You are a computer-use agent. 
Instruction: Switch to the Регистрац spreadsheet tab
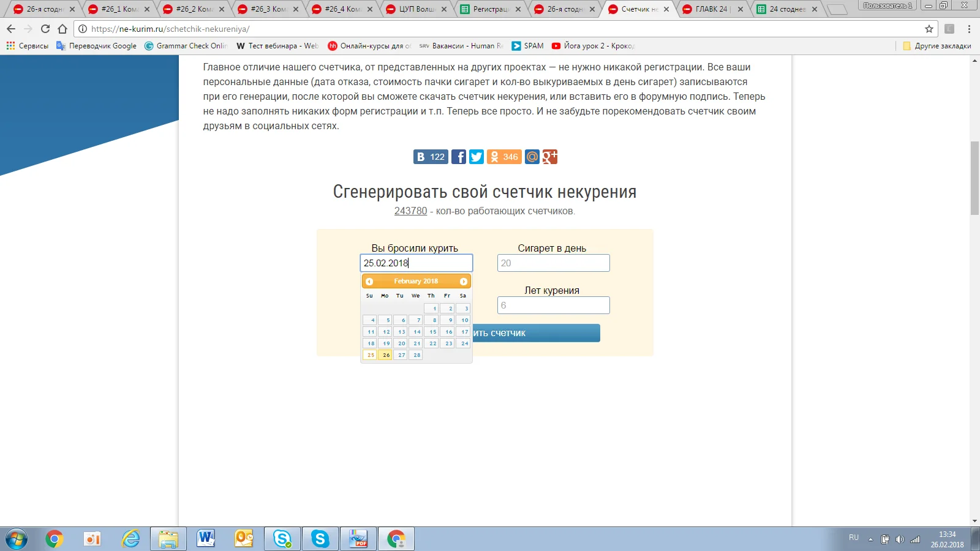coord(491,9)
